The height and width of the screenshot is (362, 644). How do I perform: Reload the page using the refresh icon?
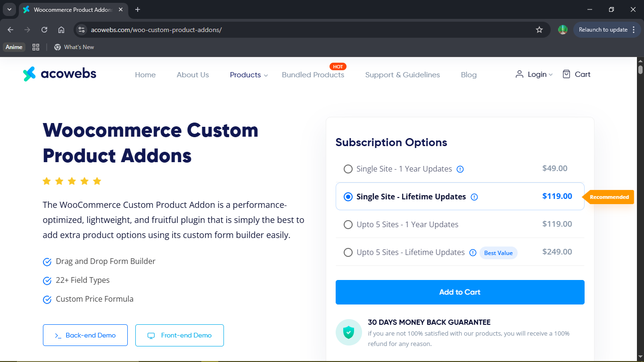tap(44, 30)
